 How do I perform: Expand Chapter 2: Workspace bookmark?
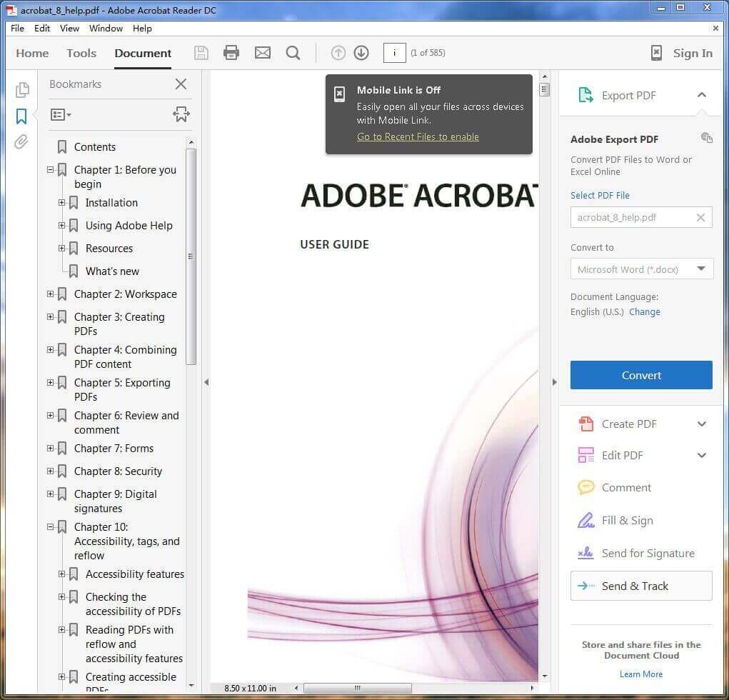pyautogui.click(x=51, y=294)
